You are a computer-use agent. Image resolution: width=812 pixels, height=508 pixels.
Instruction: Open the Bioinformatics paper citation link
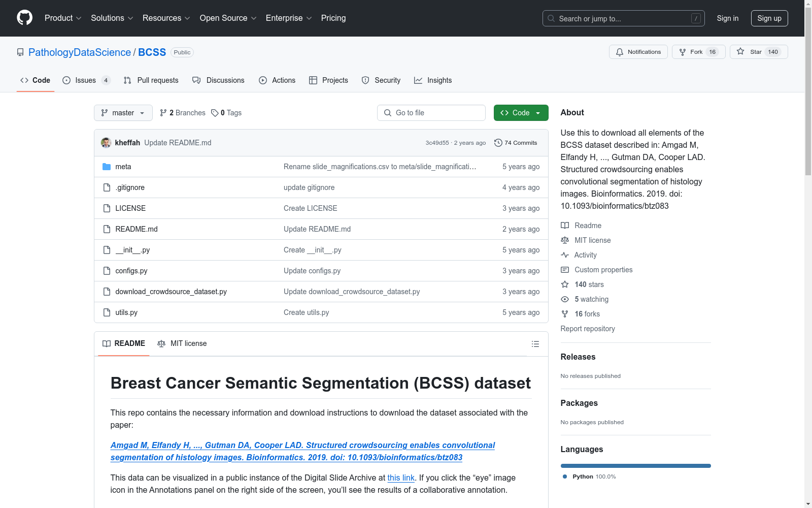coord(302,451)
